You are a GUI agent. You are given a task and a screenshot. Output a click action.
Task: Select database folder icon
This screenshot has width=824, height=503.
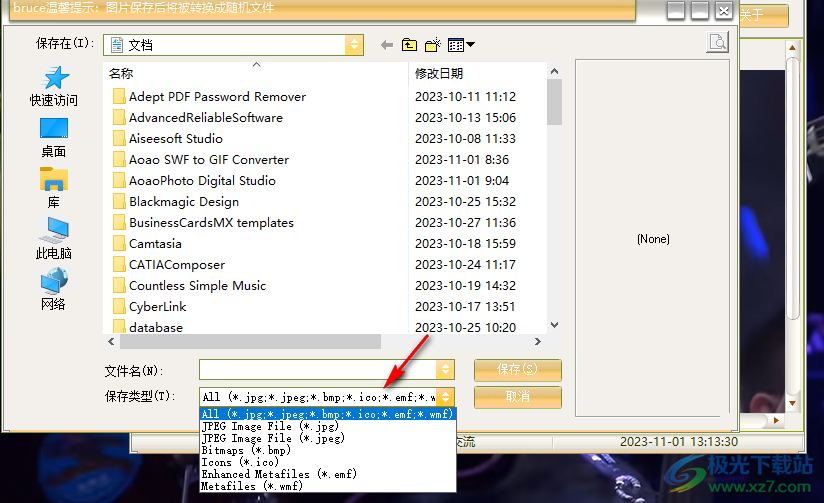pos(119,327)
